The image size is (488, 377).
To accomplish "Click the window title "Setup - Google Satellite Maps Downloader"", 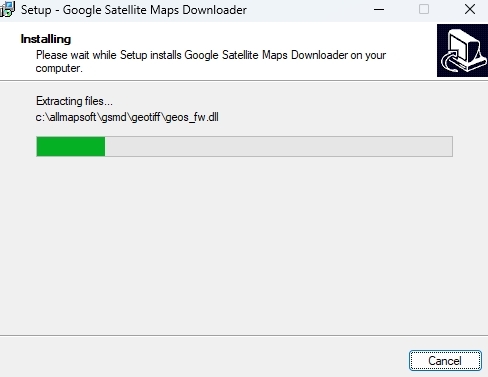I will [134, 10].
